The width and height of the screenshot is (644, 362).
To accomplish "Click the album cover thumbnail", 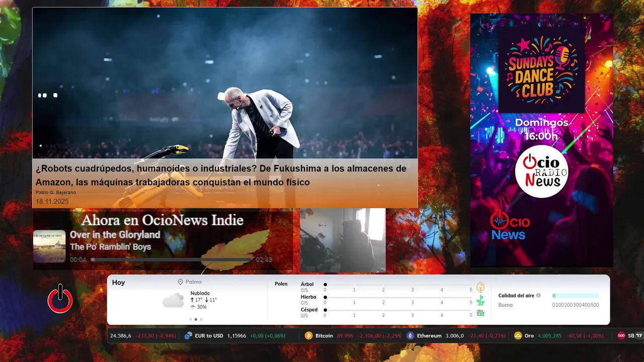I will point(49,246).
